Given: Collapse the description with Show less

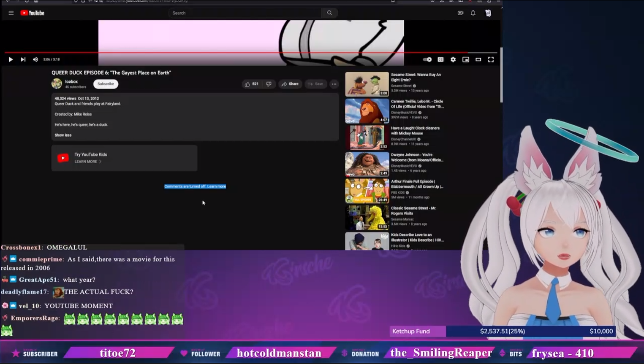Looking at the screenshot, I should click(63, 135).
